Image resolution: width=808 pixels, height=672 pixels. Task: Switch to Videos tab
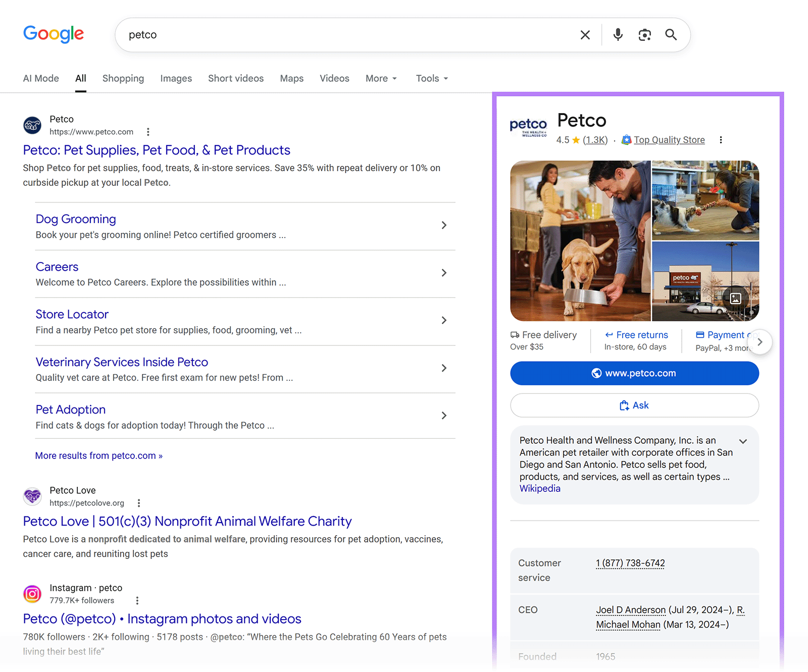[334, 78]
